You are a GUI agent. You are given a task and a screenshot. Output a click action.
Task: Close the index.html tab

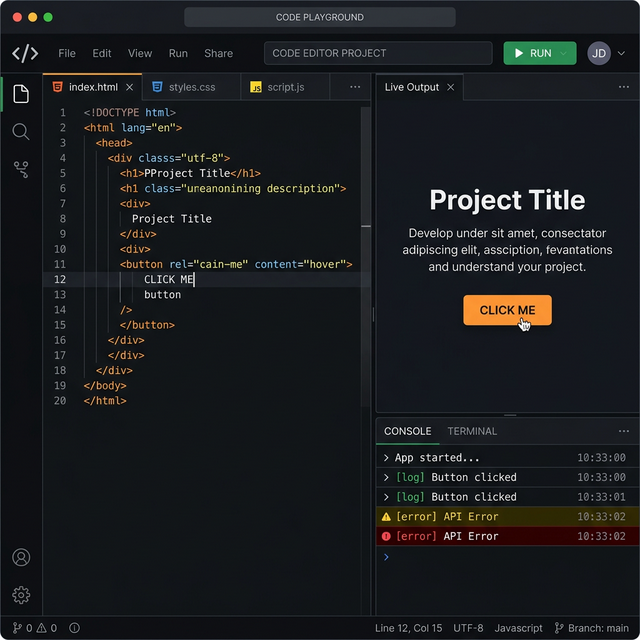tap(130, 88)
